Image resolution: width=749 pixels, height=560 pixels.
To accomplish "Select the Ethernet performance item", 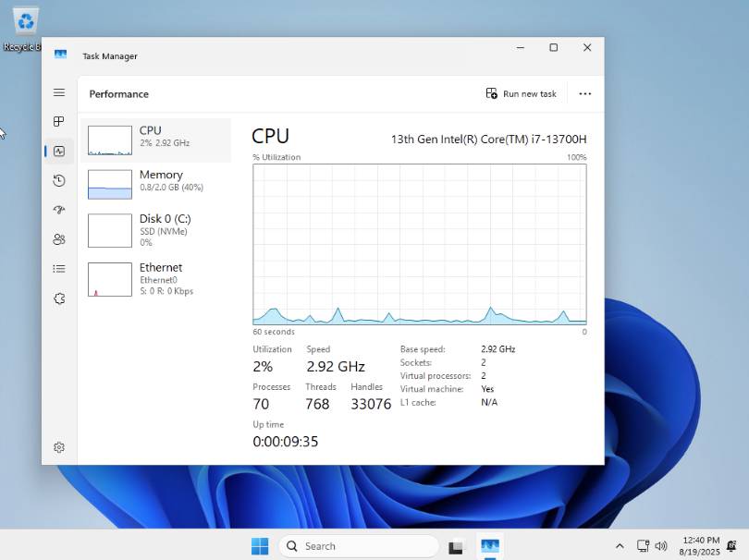I will pyautogui.click(x=155, y=279).
